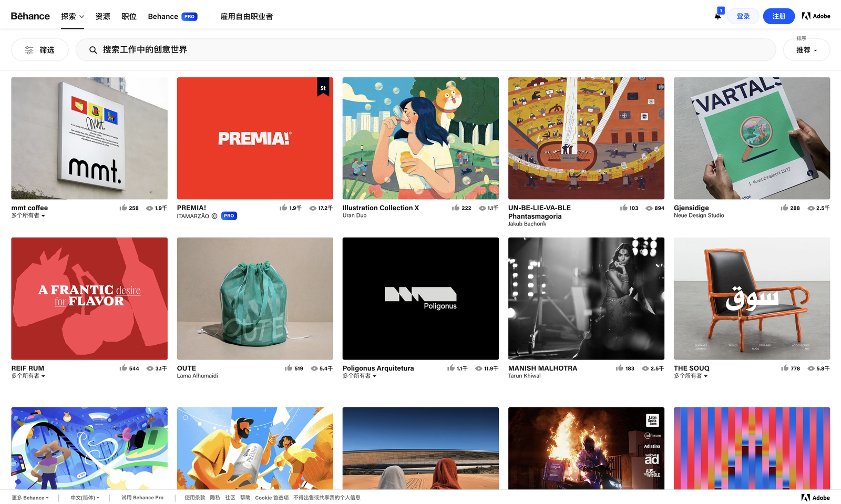The height and width of the screenshot is (504, 841).
Task: Click the views eye icon for Poligonus Arquitetura
Action: [x=479, y=368]
